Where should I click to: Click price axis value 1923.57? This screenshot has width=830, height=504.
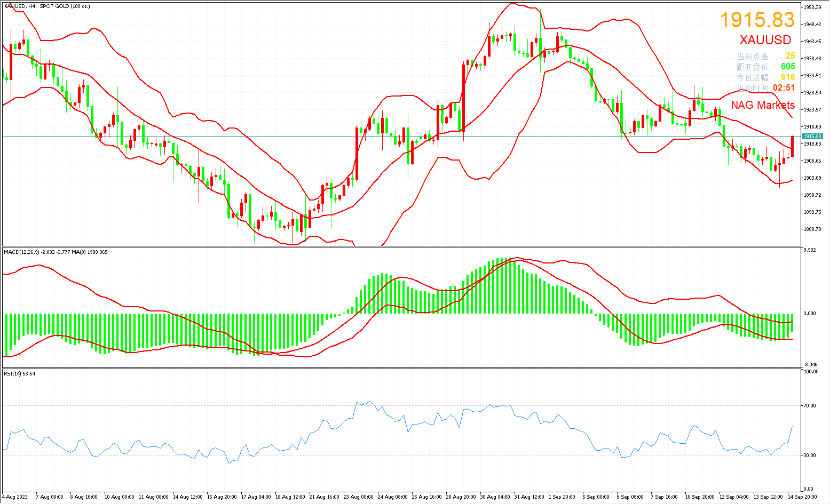pos(812,110)
